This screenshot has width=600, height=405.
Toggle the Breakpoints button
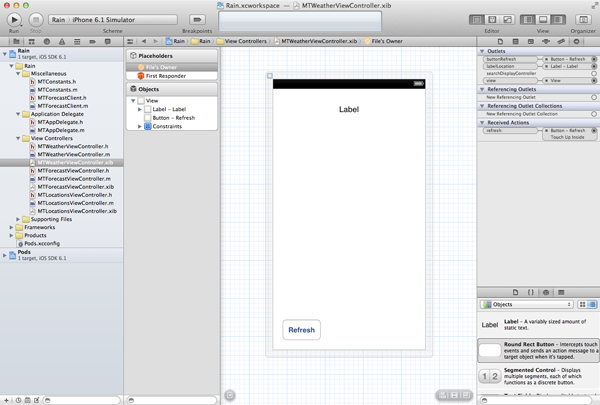click(x=197, y=20)
